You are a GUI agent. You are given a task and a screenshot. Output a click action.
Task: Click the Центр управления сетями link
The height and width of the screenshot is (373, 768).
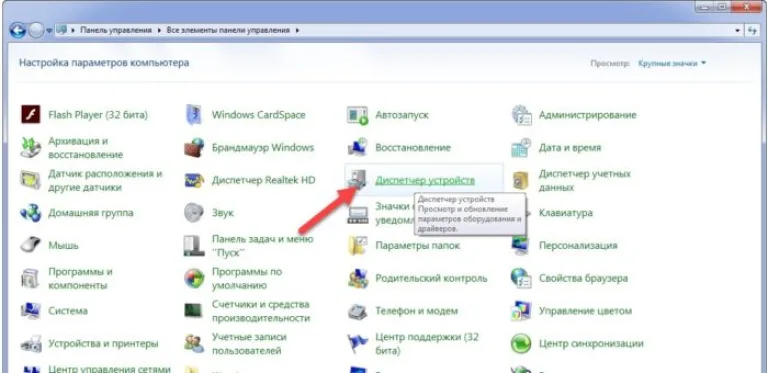point(109,369)
